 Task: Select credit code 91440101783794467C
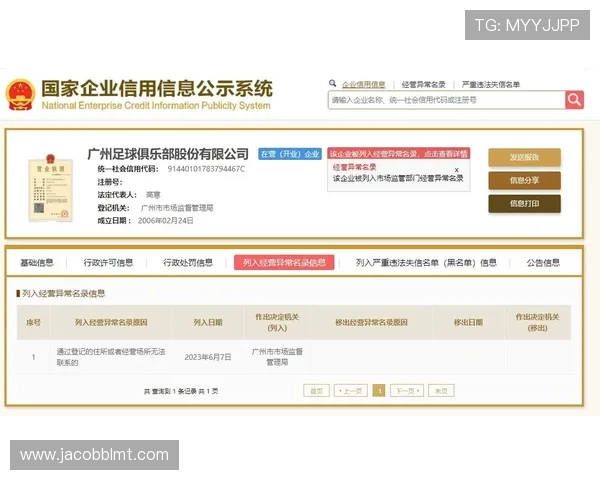coord(206,169)
